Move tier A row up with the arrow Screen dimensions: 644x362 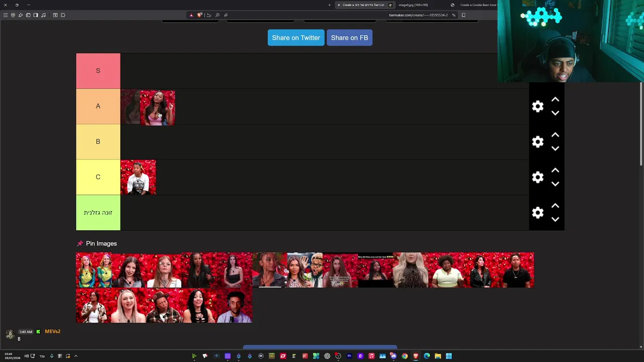pyautogui.click(x=555, y=100)
